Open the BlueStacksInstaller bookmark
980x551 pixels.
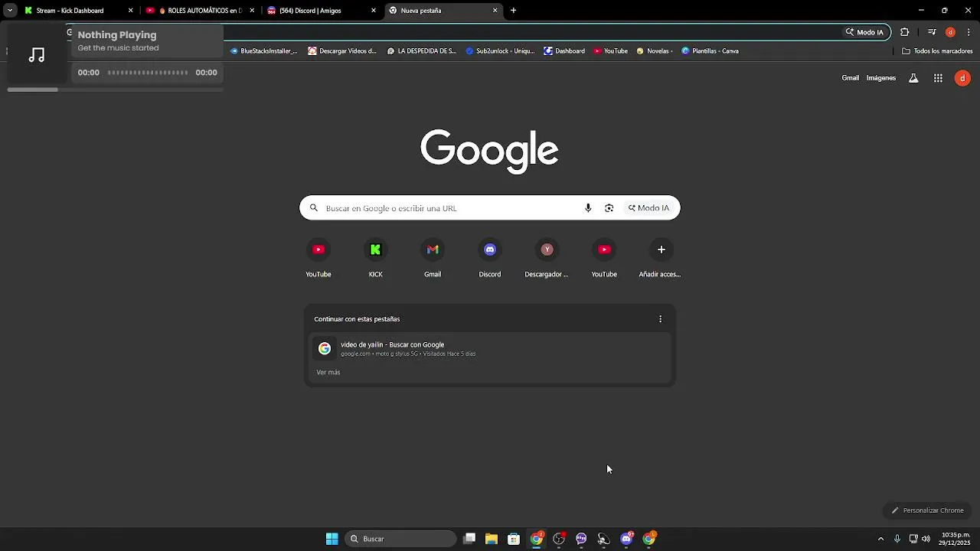pos(263,51)
